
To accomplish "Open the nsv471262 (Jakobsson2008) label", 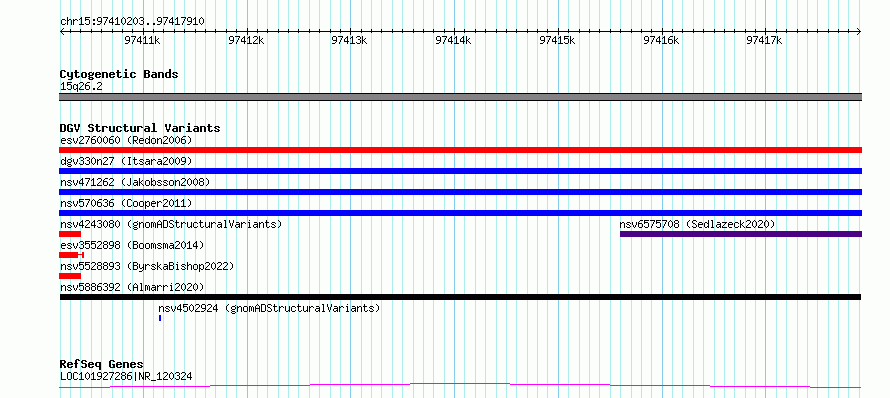I will (135, 182).
